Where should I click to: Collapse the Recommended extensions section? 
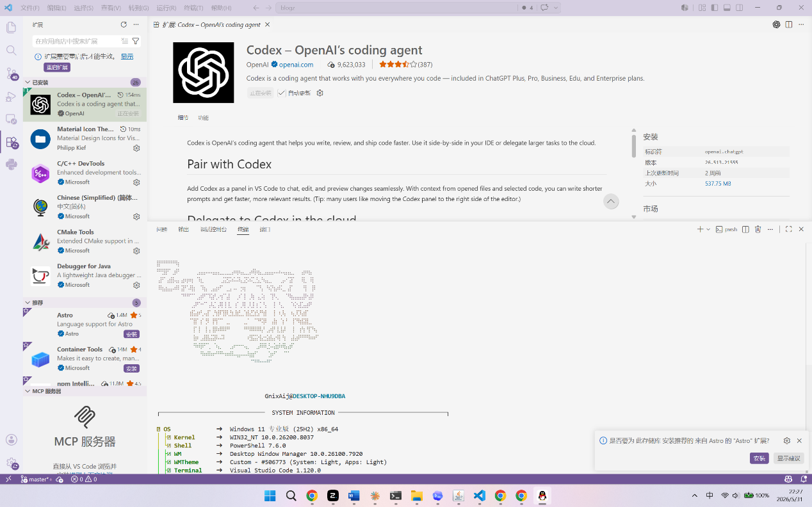[85, 302]
